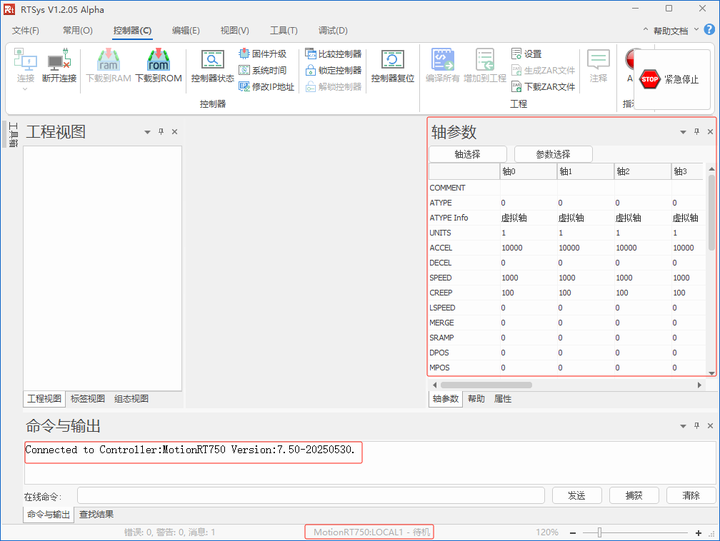Click the ACCEL value for 轴1
Screen dimensions: 720x541
[x=585, y=248]
